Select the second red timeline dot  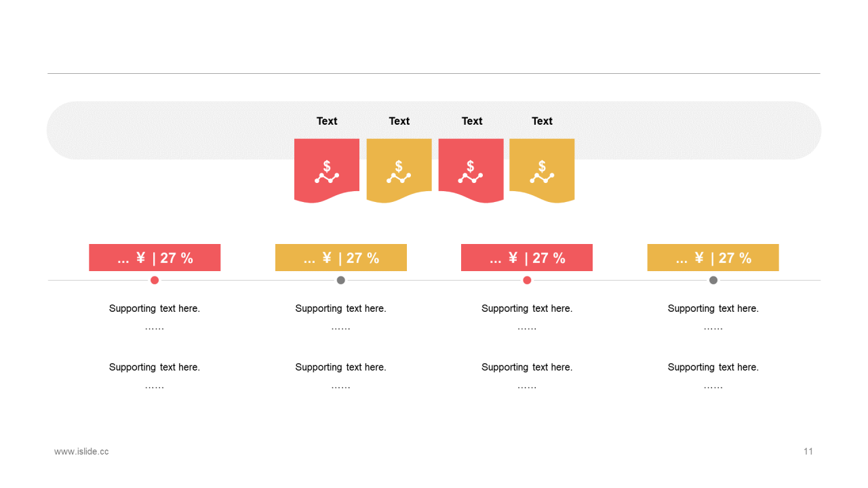tap(527, 280)
